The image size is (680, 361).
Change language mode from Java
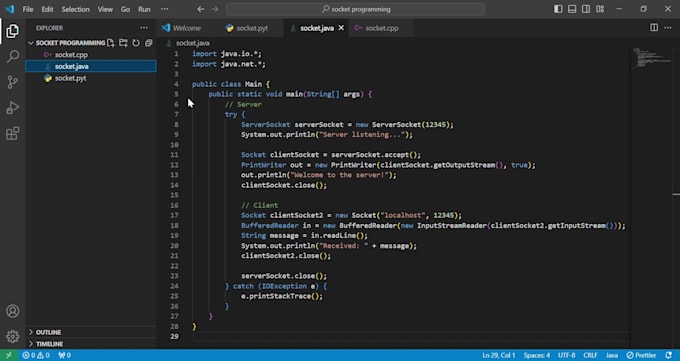click(612, 355)
